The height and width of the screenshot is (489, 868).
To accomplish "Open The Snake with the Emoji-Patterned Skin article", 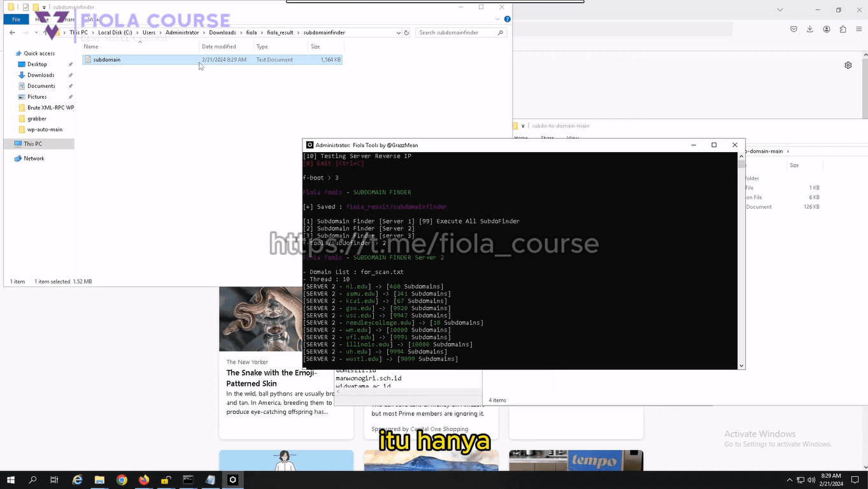I will pyautogui.click(x=272, y=378).
